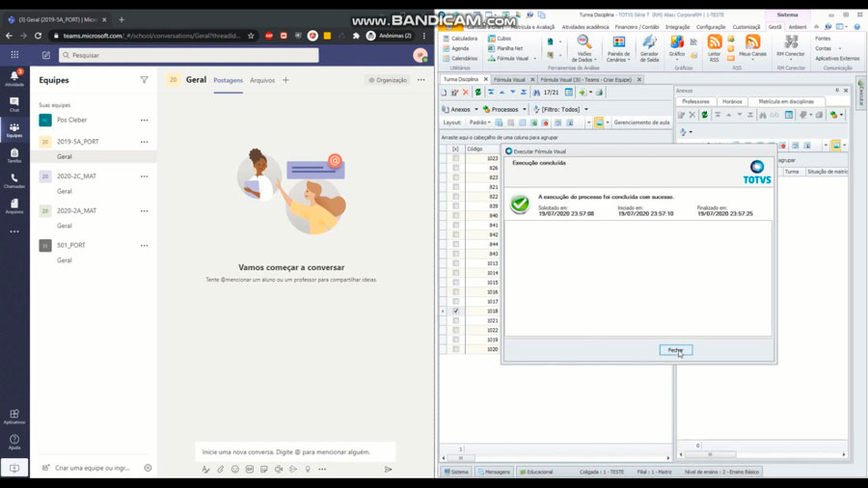Screen dimensions: 868x488
Task: Open the Processos dropdown menu
Action: click(x=506, y=109)
